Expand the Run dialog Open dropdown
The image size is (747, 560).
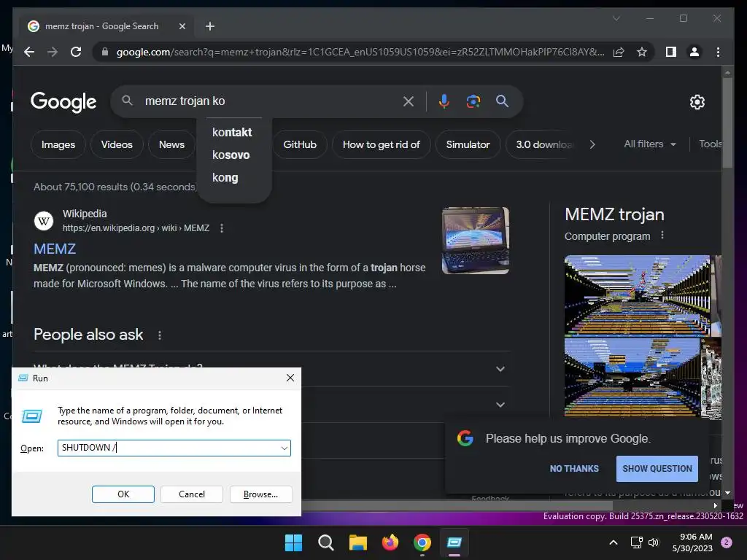pyautogui.click(x=285, y=448)
